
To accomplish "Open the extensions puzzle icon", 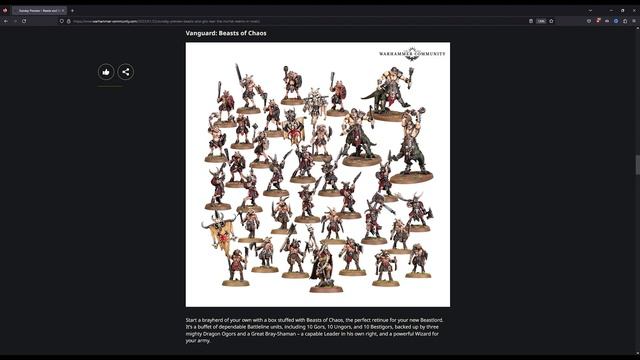I will [625, 21].
